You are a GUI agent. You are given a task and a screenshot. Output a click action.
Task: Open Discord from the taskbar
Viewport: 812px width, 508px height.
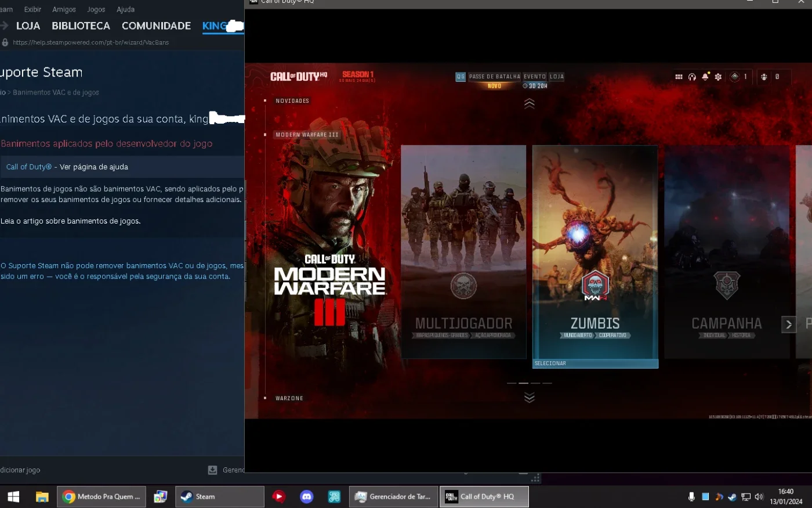coord(306,496)
